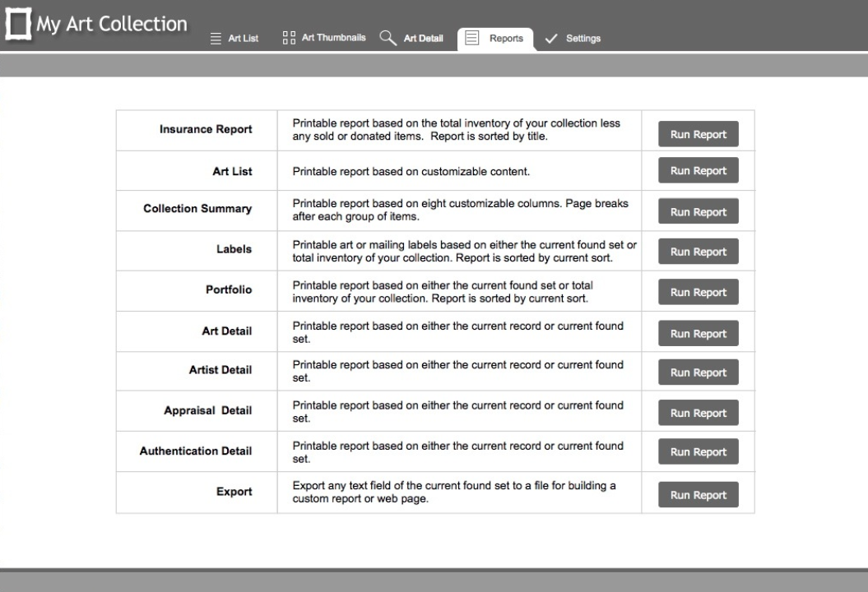
Task: Click the Art Thumbnails grid icon
Action: pos(287,37)
